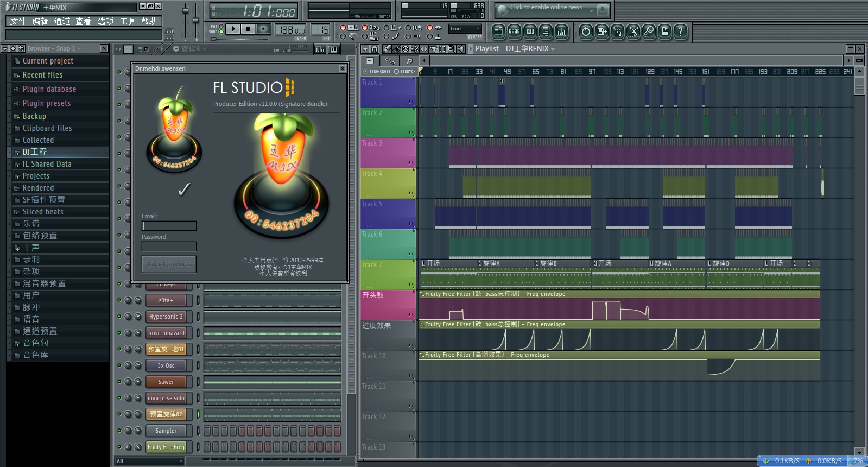Select the mute tool in Playlist
Viewport: 868px width, 467px height.
(x=415, y=49)
